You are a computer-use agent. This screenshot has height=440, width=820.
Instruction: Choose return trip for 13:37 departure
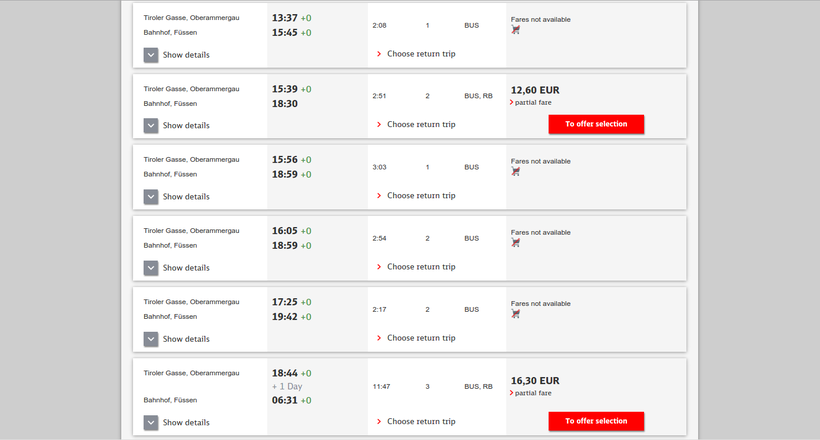pos(420,54)
